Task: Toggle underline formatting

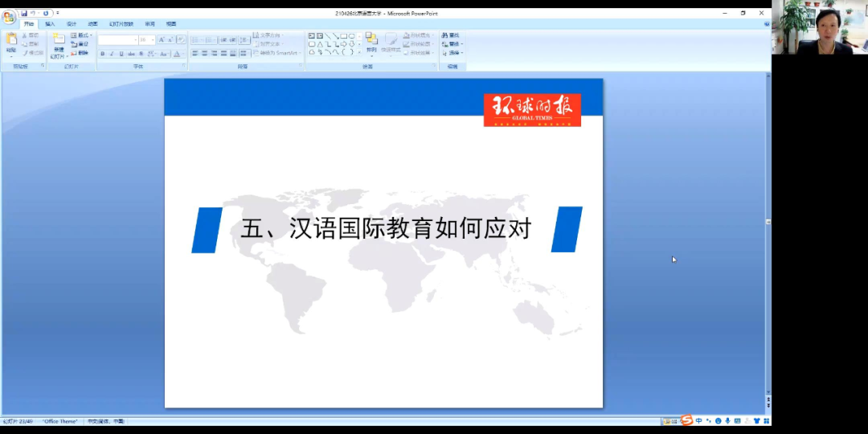Action: click(121, 54)
